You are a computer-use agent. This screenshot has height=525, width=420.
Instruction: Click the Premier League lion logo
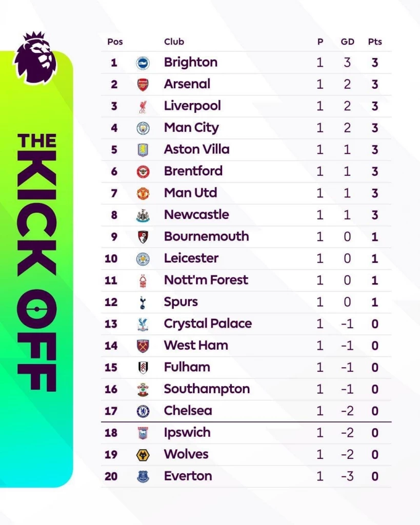tap(35, 58)
